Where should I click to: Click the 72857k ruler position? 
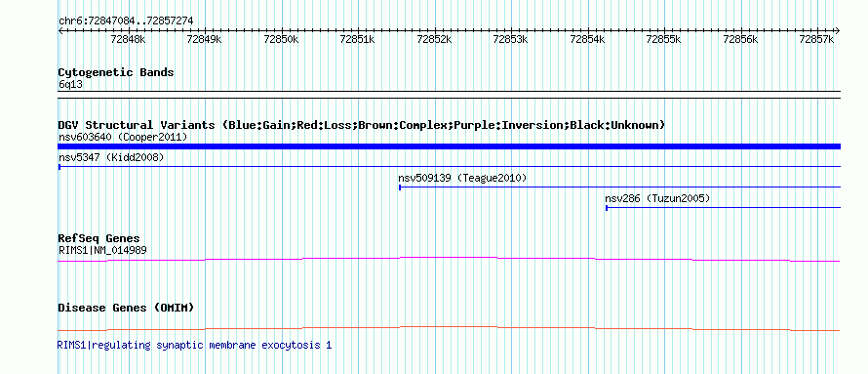[817, 39]
